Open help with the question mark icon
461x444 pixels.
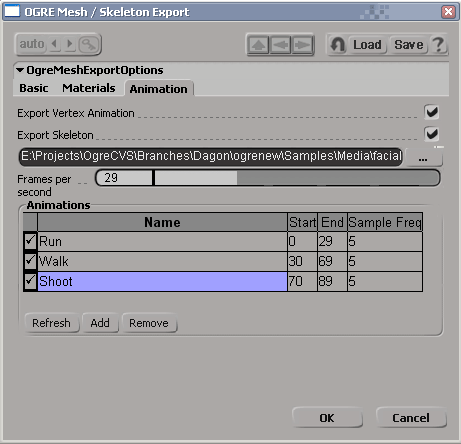pos(438,44)
